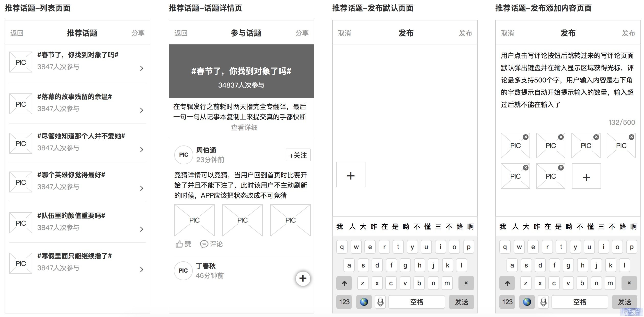Open the #寒假里面只能继续撸了# row chevron

pos(141,269)
